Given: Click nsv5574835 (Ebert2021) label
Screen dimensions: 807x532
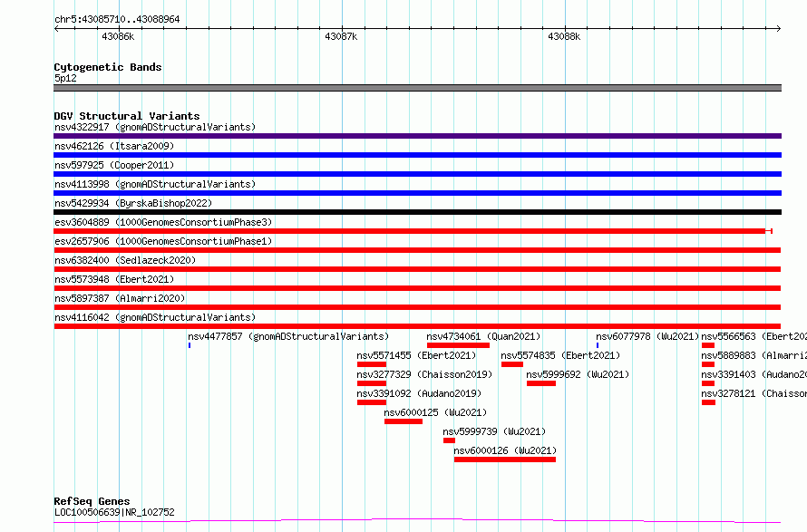Looking at the screenshot, I should tap(560, 355).
